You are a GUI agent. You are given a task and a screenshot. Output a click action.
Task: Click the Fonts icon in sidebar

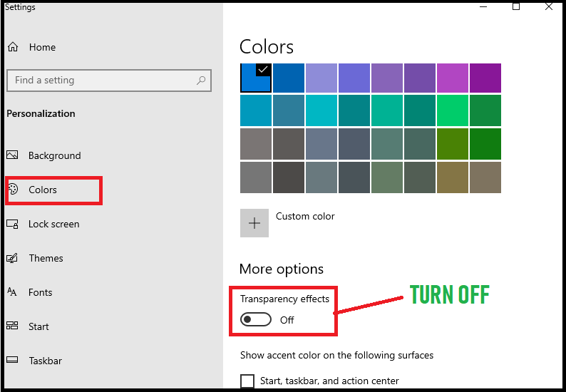(12, 292)
